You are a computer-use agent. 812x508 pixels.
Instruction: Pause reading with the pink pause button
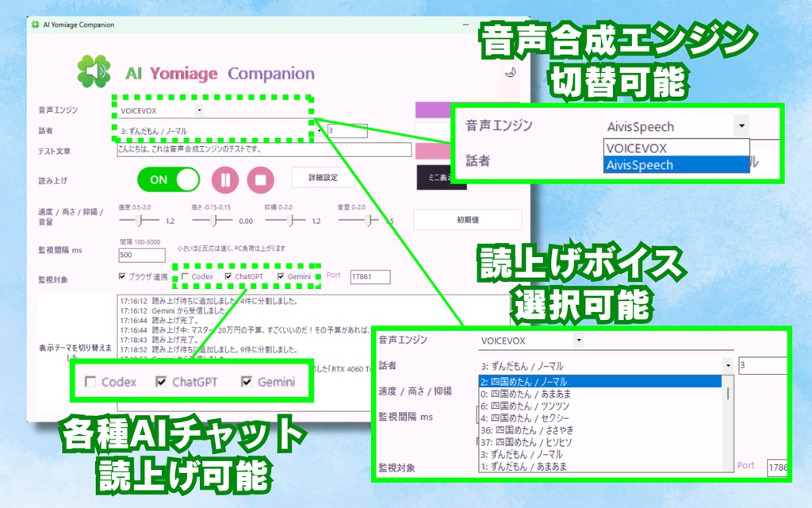(x=225, y=180)
